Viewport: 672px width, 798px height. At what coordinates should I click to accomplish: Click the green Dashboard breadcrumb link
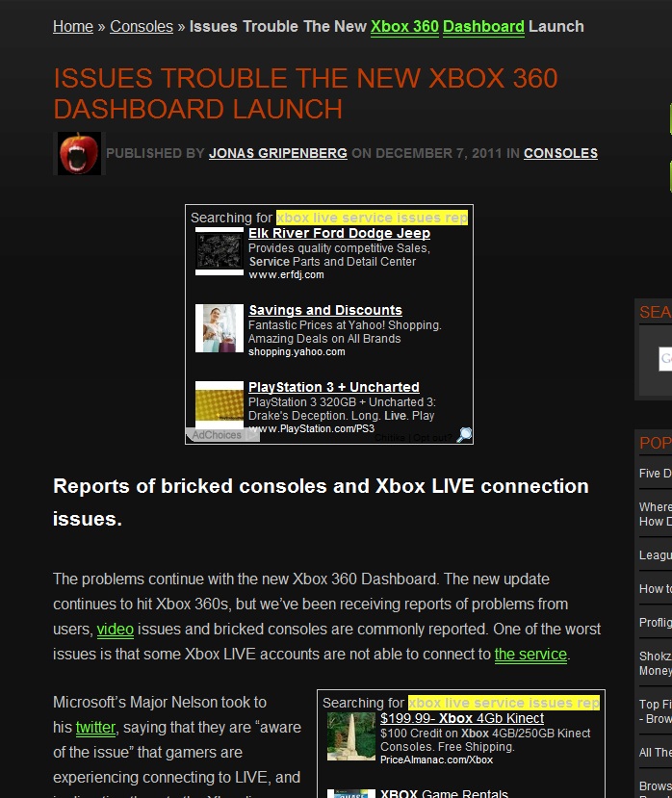click(483, 26)
